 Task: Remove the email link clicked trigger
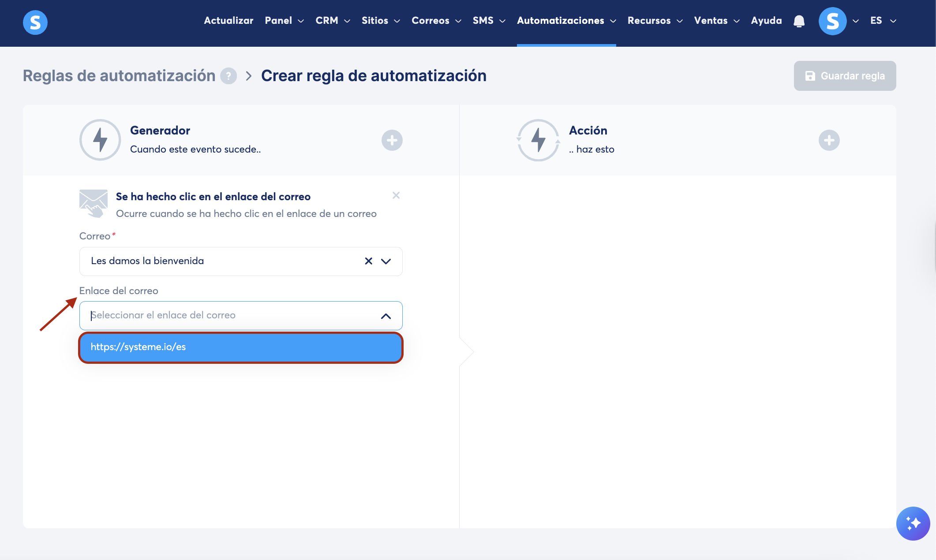pos(396,195)
